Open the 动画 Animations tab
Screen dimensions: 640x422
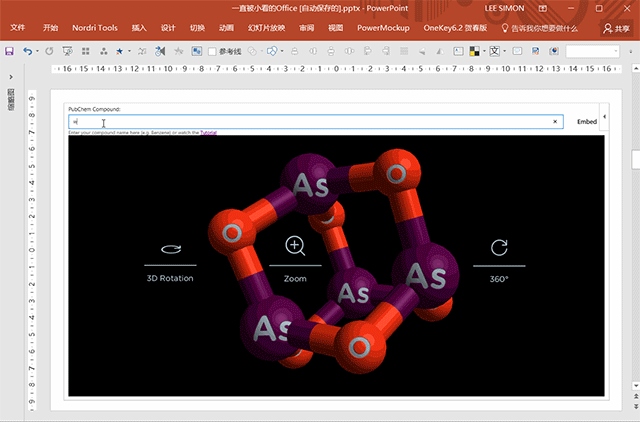(x=226, y=28)
